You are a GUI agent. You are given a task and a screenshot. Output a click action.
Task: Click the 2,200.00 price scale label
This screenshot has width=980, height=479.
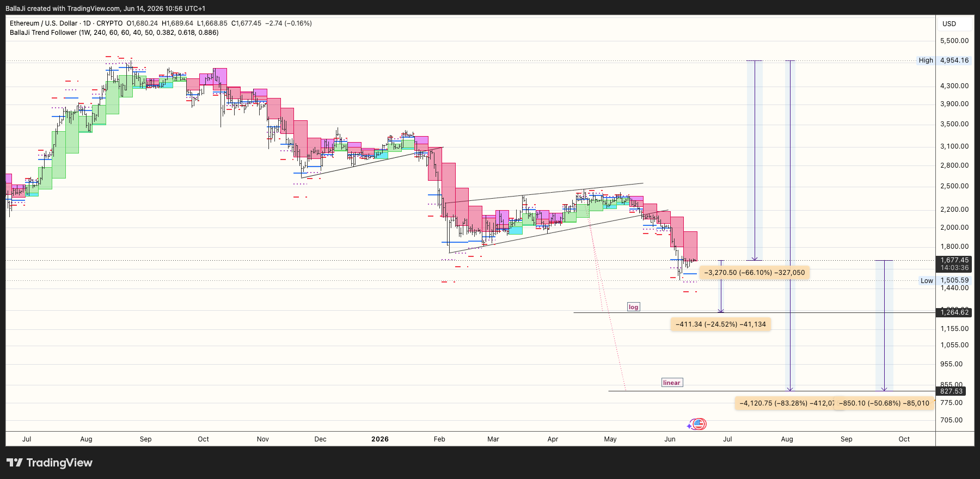tap(954, 210)
